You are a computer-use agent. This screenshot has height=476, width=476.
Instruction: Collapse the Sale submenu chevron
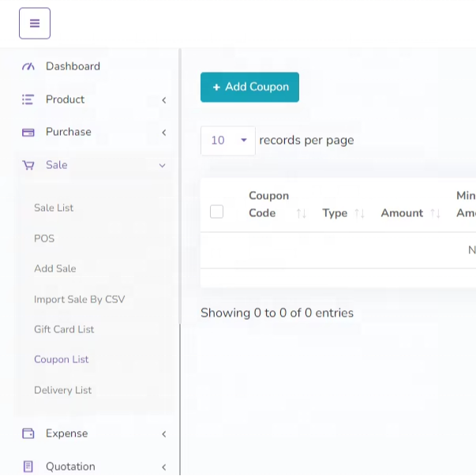click(163, 166)
